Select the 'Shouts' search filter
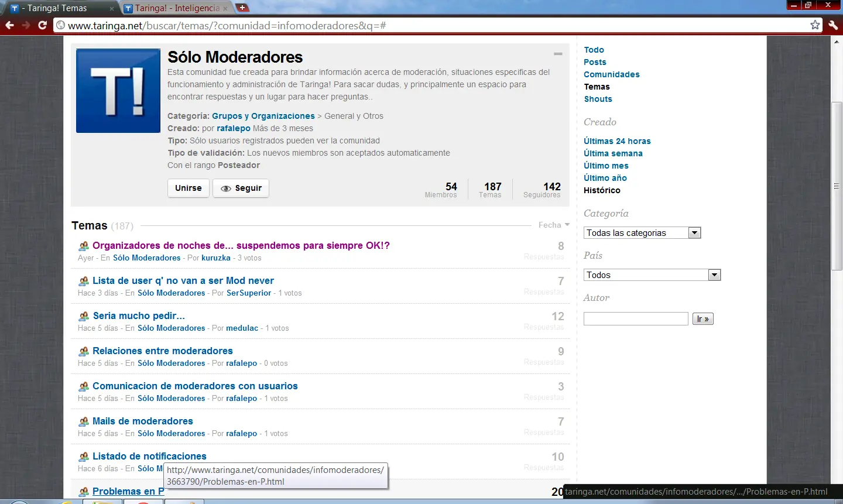This screenshot has width=843, height=504. pos(598,99)
